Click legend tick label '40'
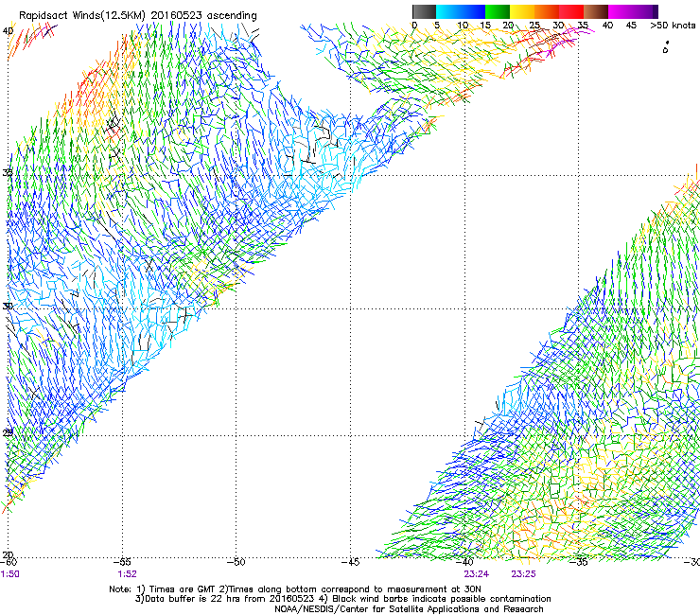Viewport: 700px width, 615px height. [x=607, y=26]
